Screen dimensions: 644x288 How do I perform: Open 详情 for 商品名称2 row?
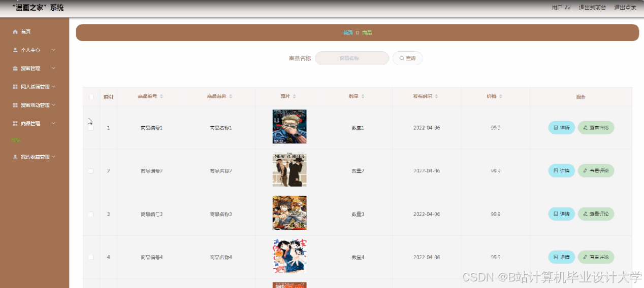tap(561, 171)
